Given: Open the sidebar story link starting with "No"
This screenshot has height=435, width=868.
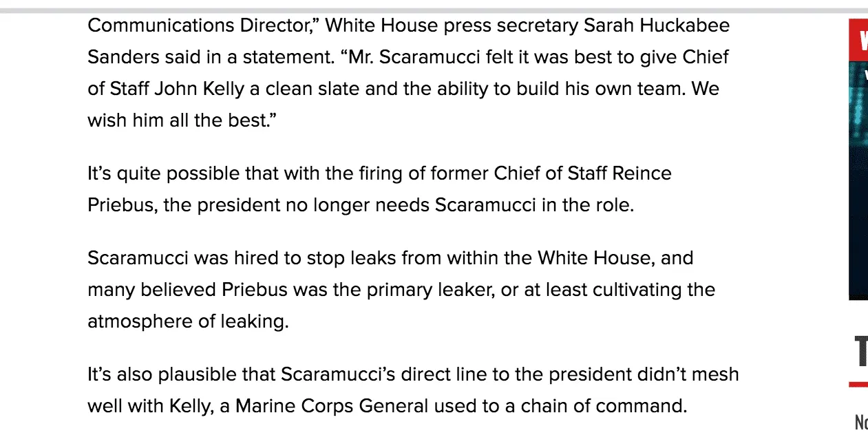Looking at the screenshot, I should (x=860, y=421).
